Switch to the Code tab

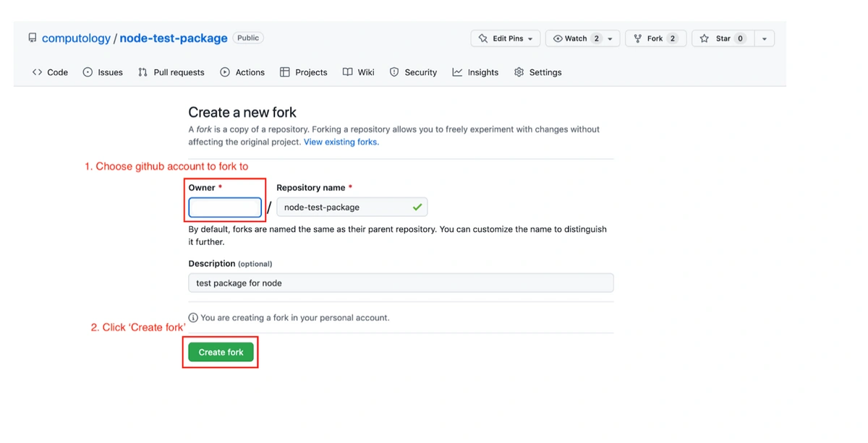tap(50, 72)
